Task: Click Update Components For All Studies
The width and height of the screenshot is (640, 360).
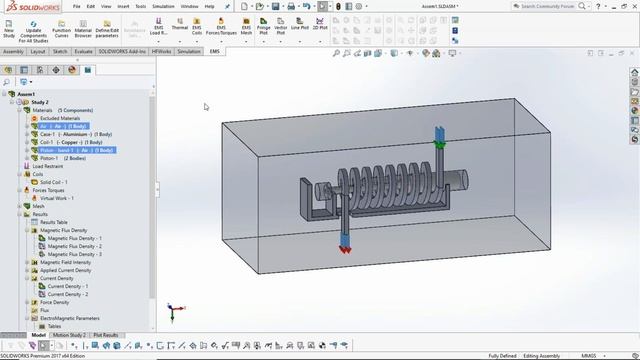Action: (x=33, y=32)
